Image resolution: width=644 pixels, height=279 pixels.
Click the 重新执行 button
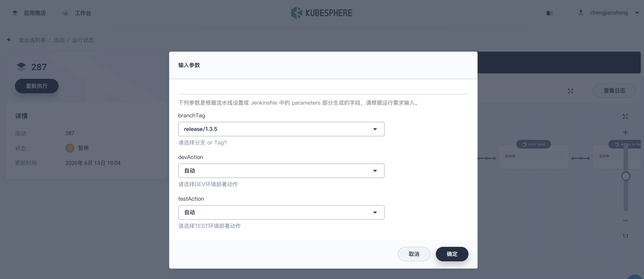(x=37, y=86)
